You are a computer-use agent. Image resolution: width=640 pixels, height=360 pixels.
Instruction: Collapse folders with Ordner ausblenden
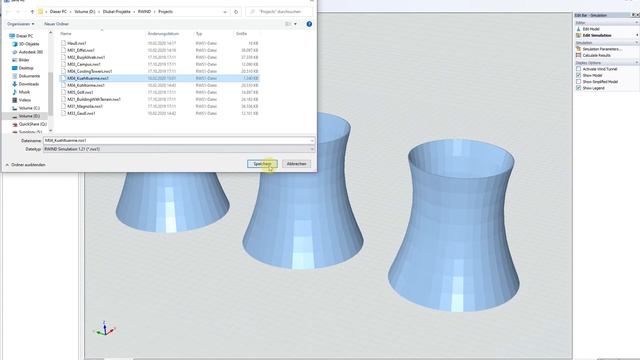25,165
